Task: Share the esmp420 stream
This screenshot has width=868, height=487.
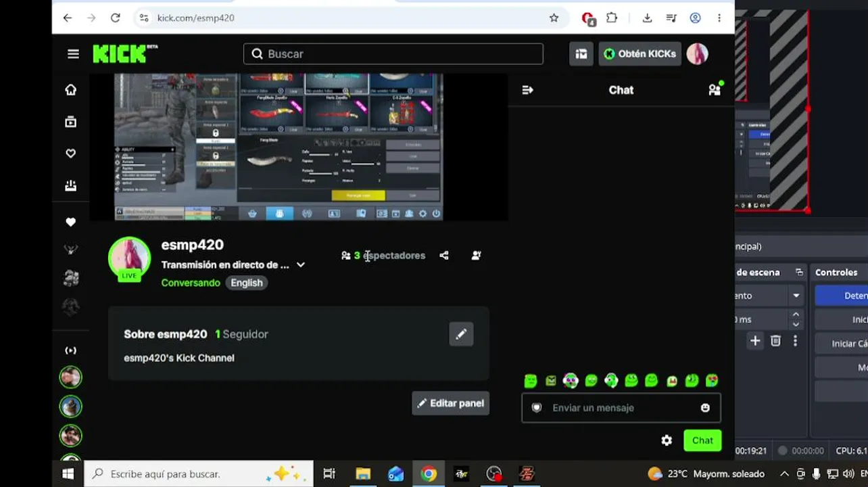Action: coord(444,256)
